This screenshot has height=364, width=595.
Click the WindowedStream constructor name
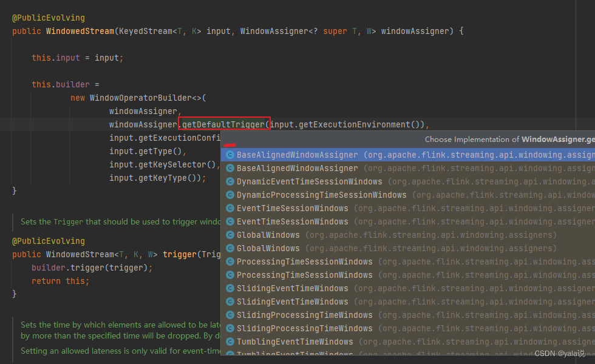pos(80,31)
